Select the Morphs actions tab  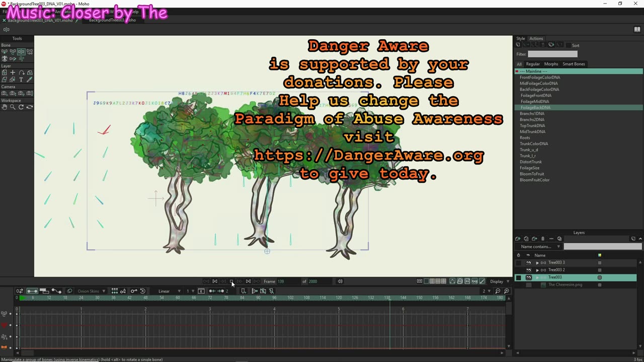click(x=551, y=64)
